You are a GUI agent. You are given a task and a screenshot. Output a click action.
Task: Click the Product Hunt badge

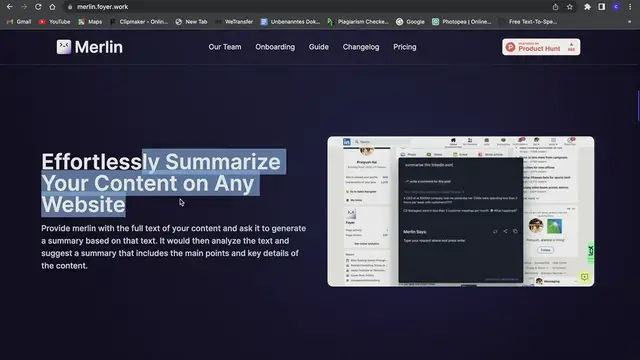click(x=541, y=47)
